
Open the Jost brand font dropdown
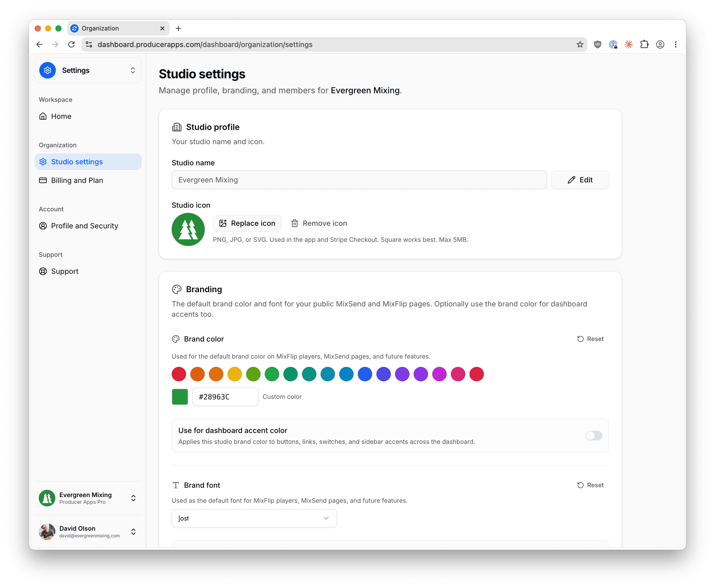point(254,518)
